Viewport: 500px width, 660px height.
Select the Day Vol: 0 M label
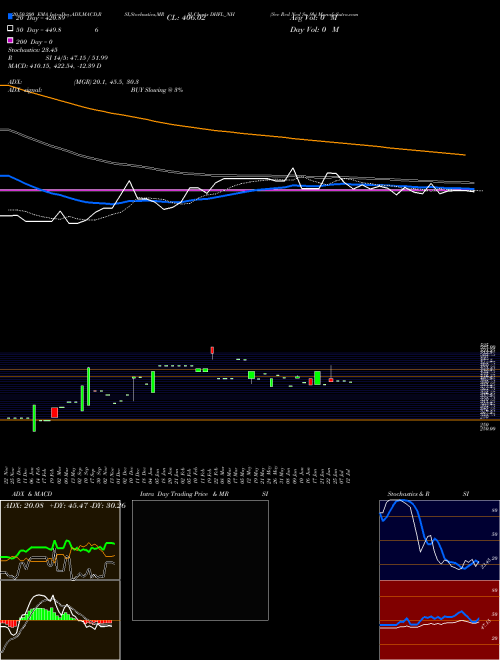(x=314, y=29)
